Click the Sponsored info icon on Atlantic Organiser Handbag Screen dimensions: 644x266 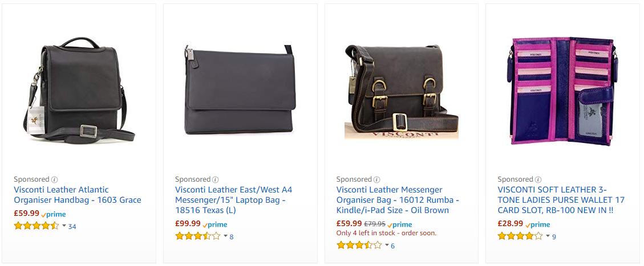54,179
